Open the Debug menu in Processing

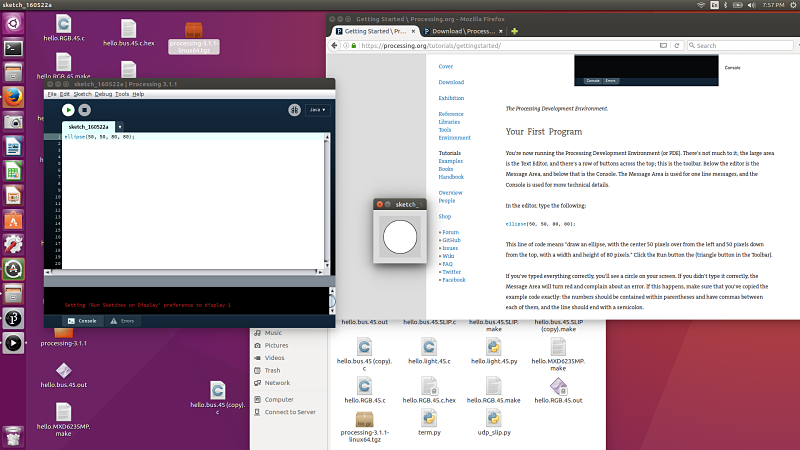point(103,94)
